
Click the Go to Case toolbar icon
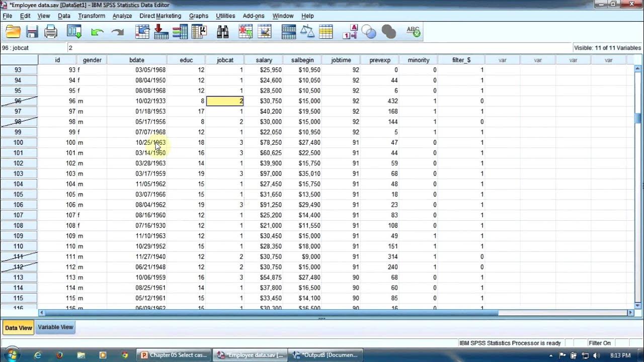click(x=142, y=32)
